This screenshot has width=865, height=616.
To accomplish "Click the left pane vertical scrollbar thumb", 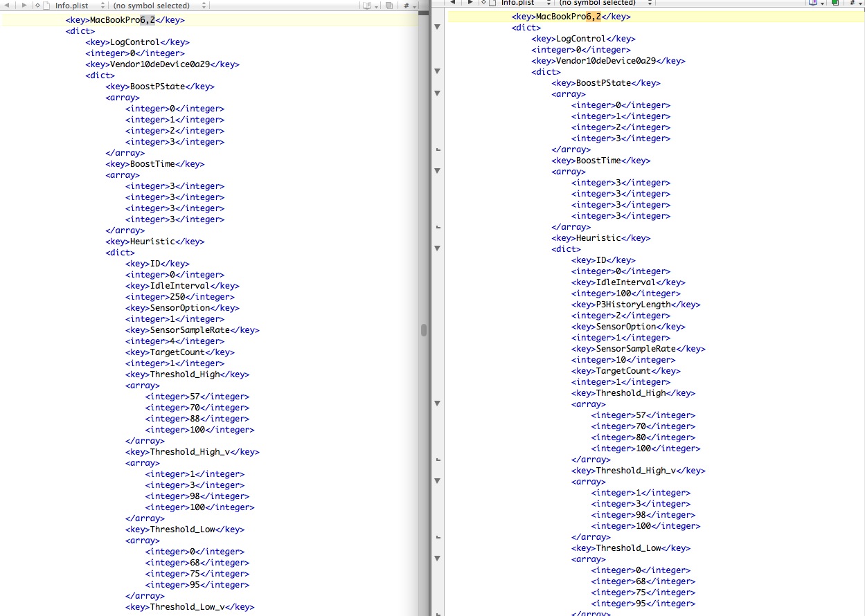I will [423, 330].
